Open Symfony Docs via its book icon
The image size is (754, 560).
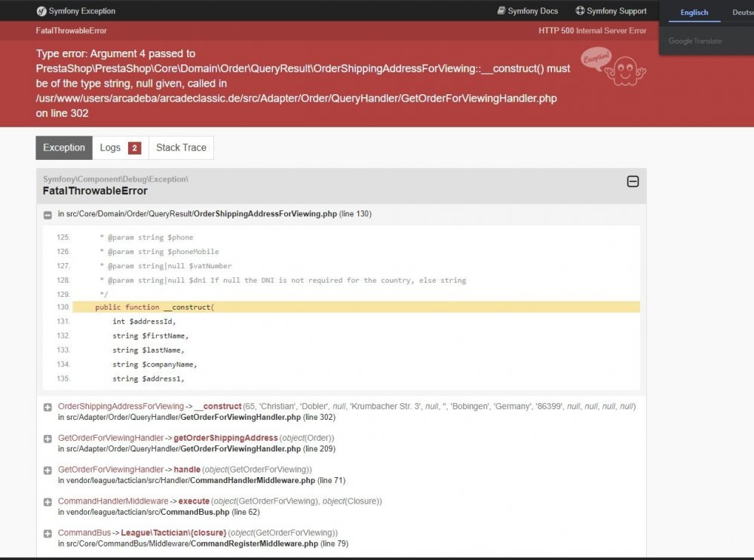499,11
